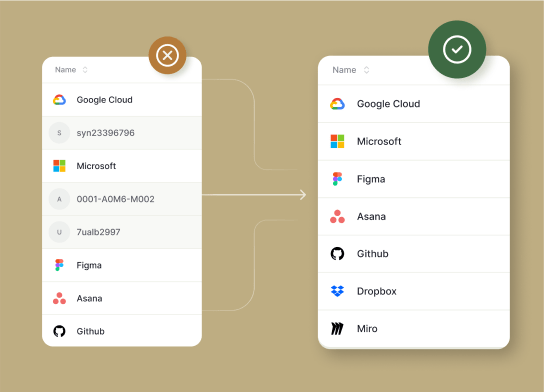The width and height of the screenshot is (544, 392).
Task: Select Microsoft text in right list
Action: click(x=379, y=141)
